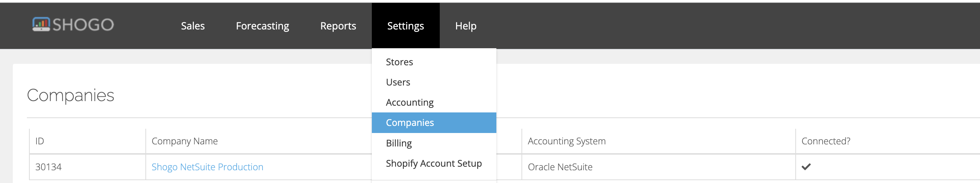Open the Reports menu
The height and width of the screenshot is (183, 980).
[338, 26]
